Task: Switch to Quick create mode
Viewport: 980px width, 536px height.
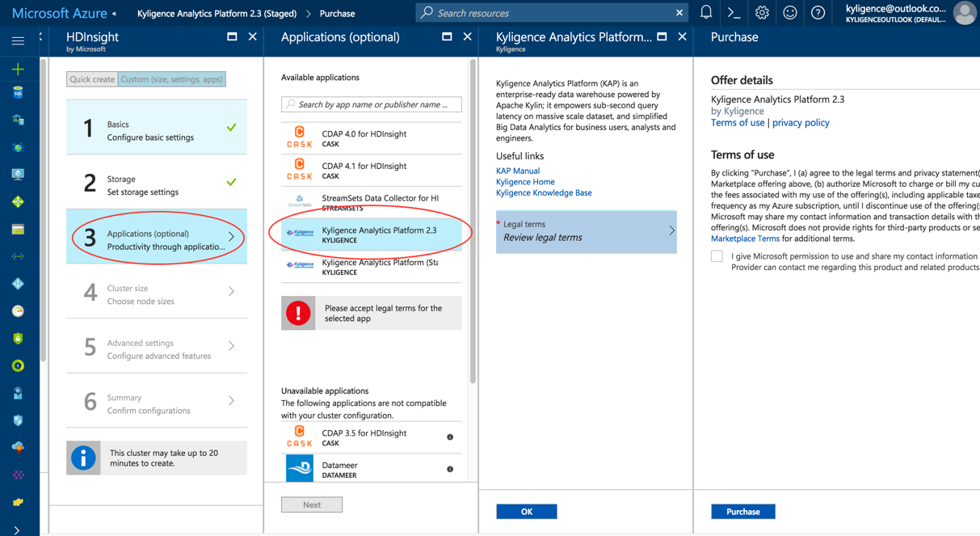Action: tap(92, 79)
